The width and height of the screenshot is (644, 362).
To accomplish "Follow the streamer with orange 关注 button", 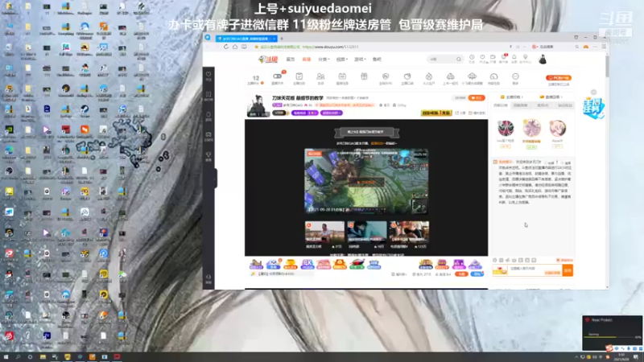I will 477,98.
